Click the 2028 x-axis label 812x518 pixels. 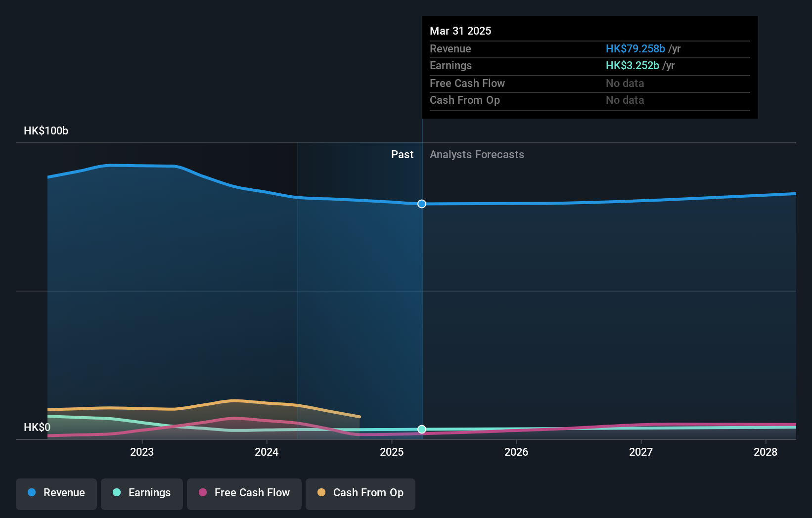click(766, 452)
